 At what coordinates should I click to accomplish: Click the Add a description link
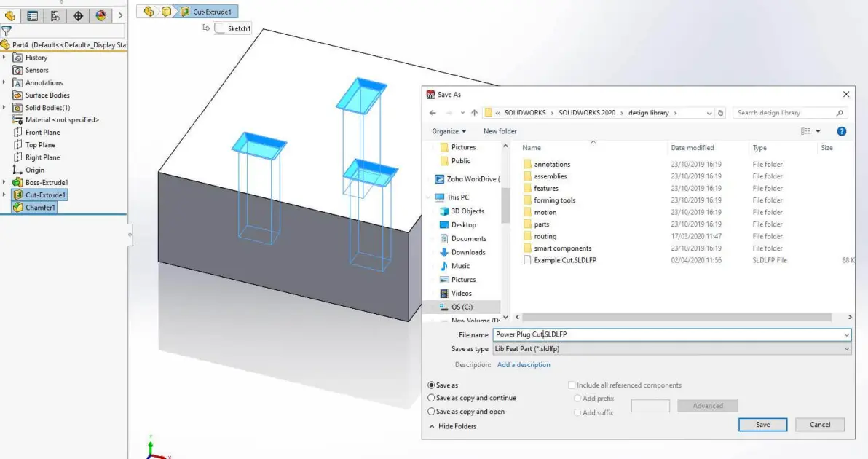(524, 365)
